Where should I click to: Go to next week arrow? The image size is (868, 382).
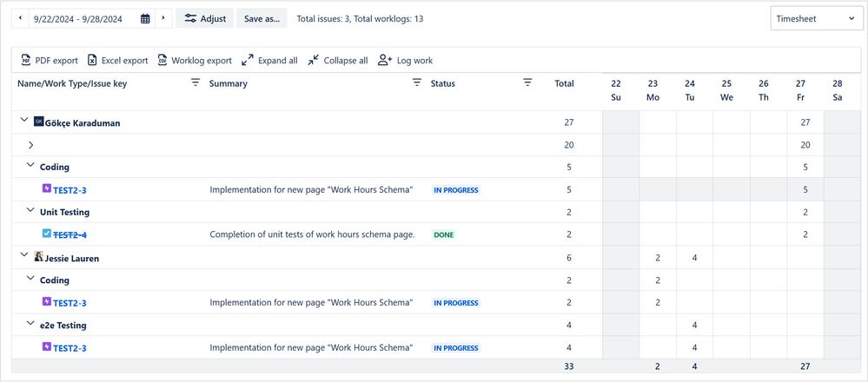tap(163, 18)
